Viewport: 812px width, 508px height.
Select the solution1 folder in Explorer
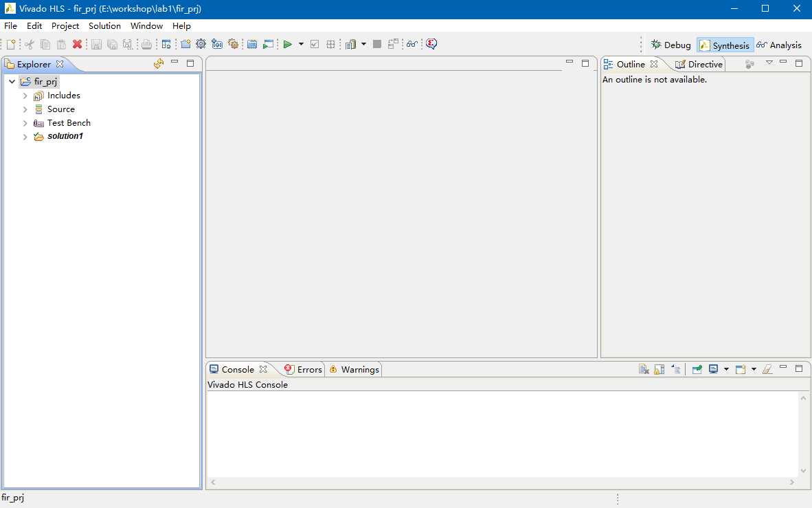(65, 136)
